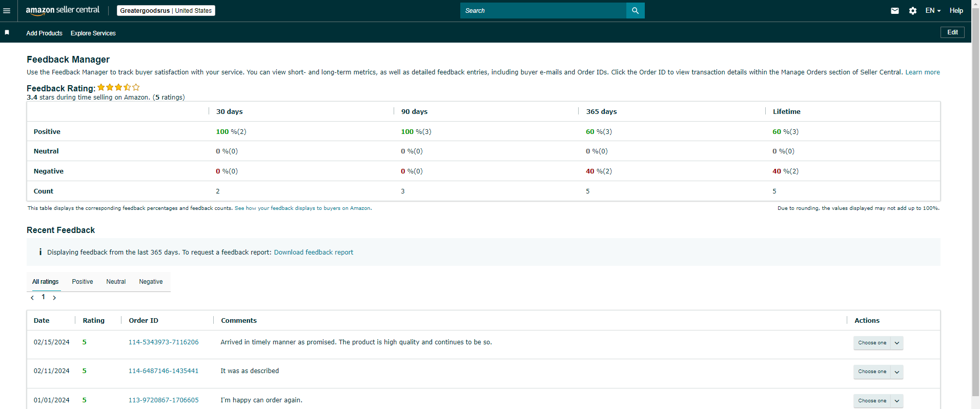Click the search magnifier button
This screenshot has height=409, width=980.
click(x=635, y=10)
